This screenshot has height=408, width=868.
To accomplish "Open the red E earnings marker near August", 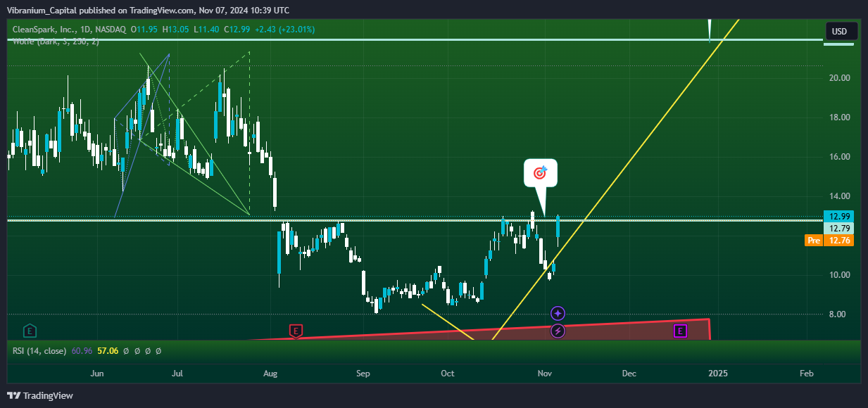I will tap(296, 330).
